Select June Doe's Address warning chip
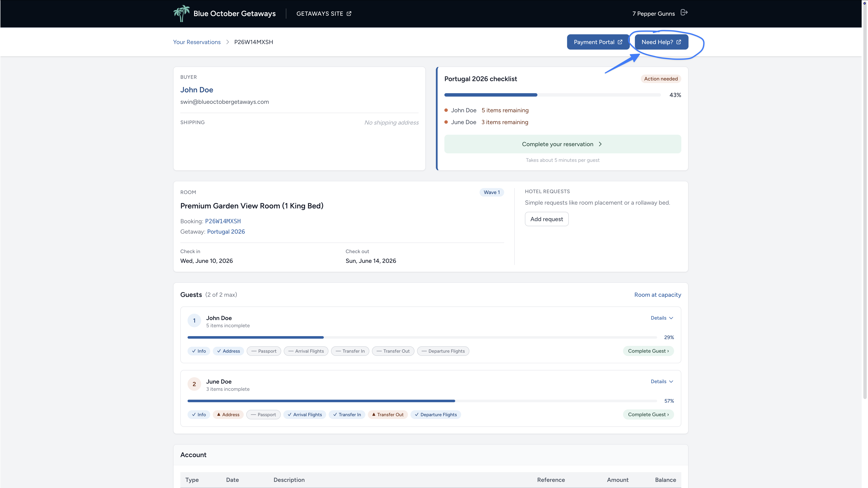Screen dimensions: 868x488 (x=228, y=415)
